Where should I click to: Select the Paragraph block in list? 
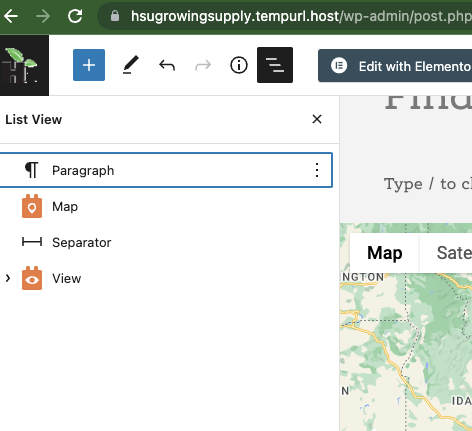click(166, 170)
